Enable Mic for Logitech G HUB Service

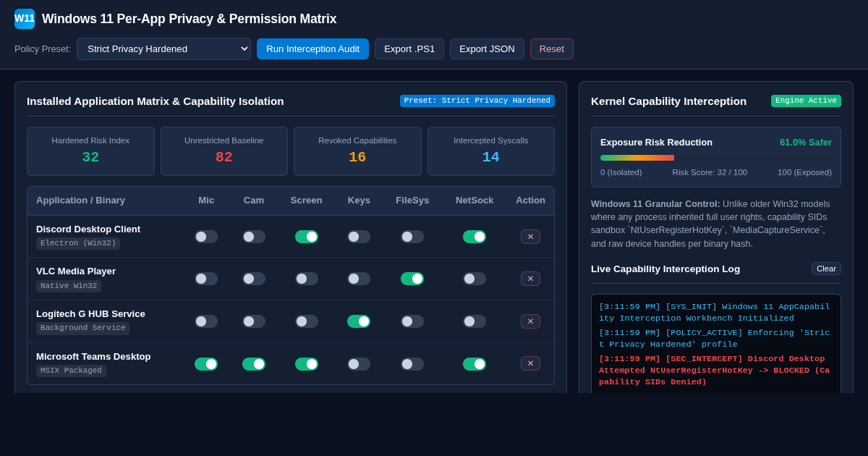point(206,321)
